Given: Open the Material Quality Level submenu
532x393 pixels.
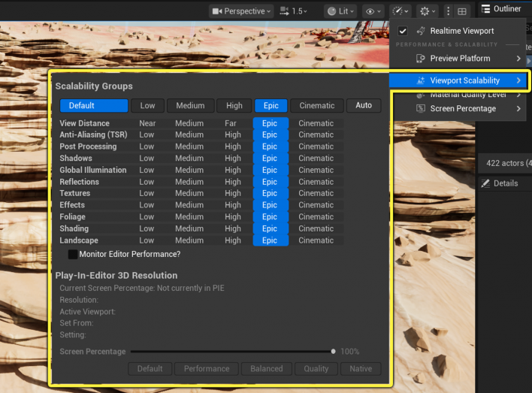Looking at the screenshot, I should pyautogui.click(x=458, y=95).
